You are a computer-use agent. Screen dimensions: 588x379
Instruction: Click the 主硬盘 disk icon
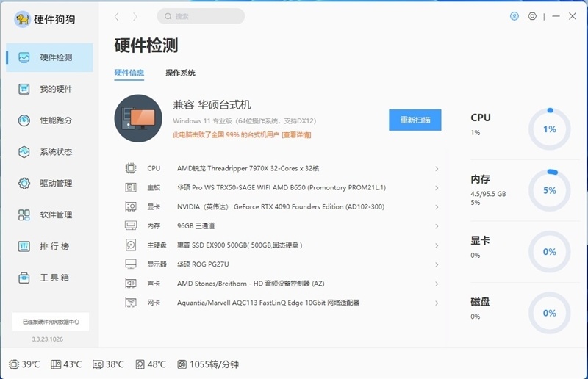(x=131, y=245)
